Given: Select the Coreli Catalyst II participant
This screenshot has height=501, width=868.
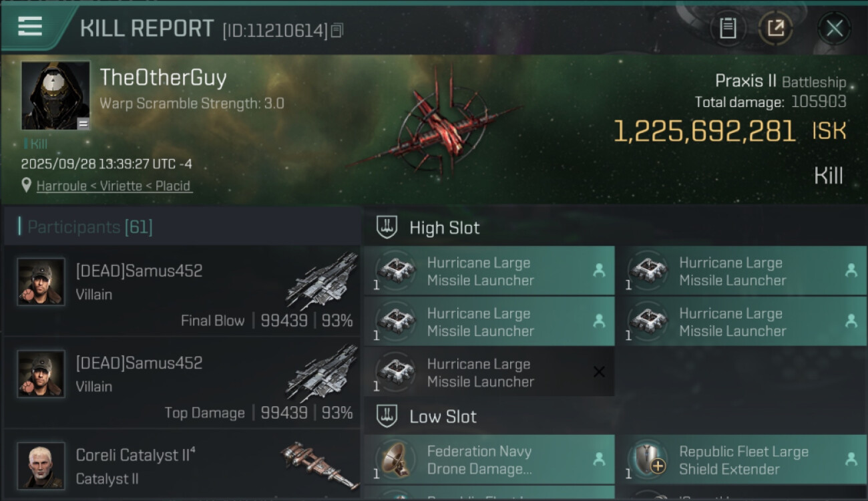Looking at the screenshot, I should click(x=183, y=465).
